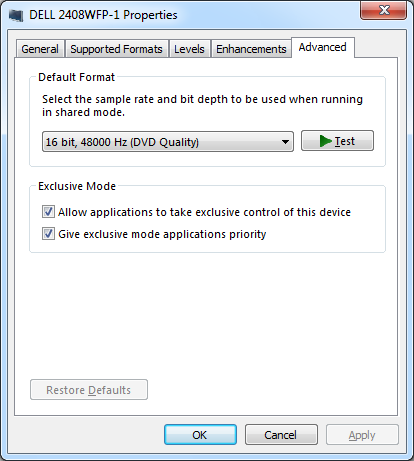Click the Default Format group label
Image resolution: width=414 pixels, height=461 pixels.
[77, 77]
